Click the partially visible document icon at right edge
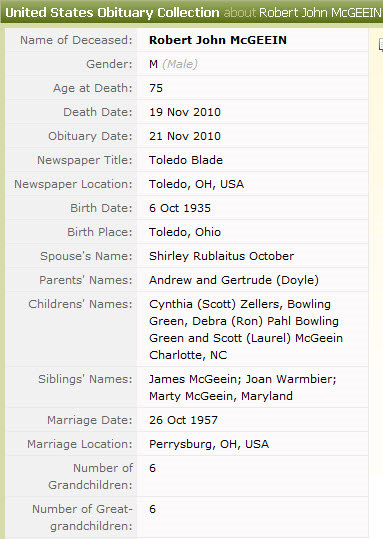The height and width of the screenshot is (539, 383). pos(381,45)
